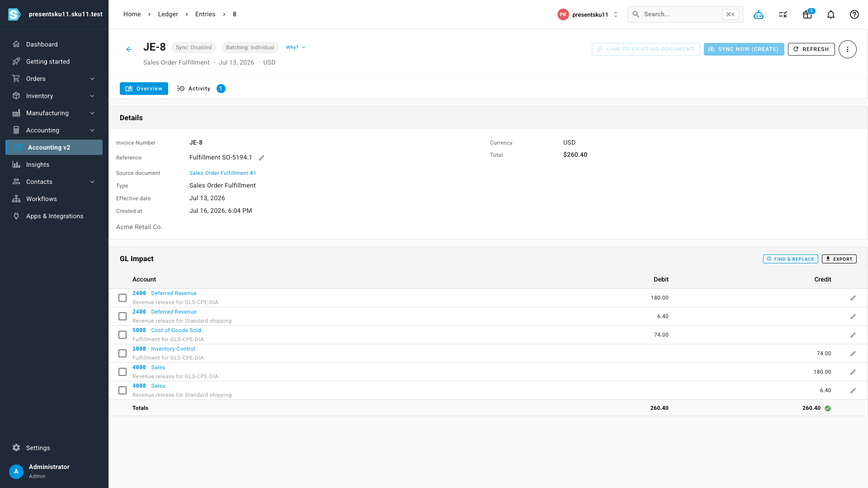This screenshot has height=488, width=868.
Task: Click Find & Replace button
Action: click(790, 259)
